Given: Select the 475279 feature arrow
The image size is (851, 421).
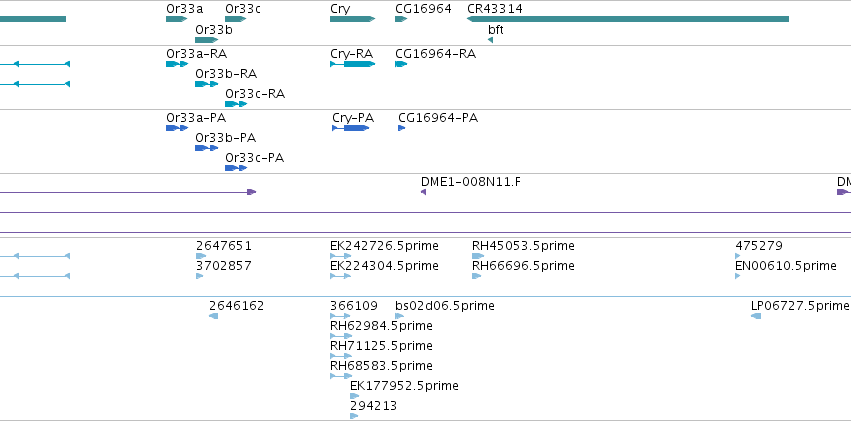Looking at the screenshot, I should point(741,256).
